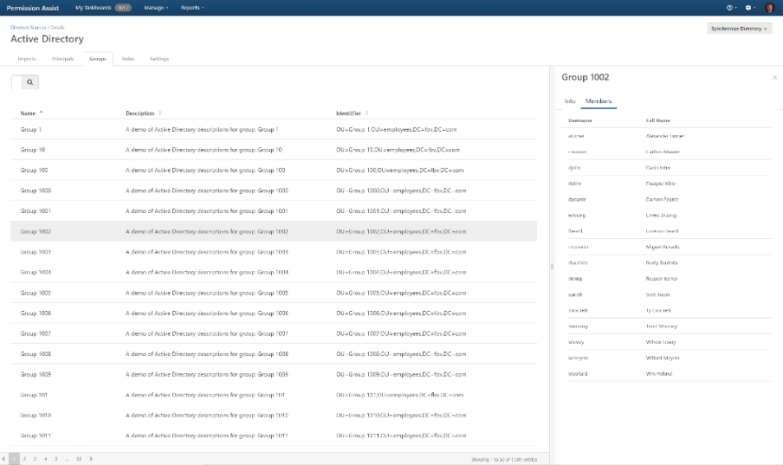Viewport: 783px width, 465px height.
Task: Go to page 2 in pagination
Action: (x=23, y=459)
